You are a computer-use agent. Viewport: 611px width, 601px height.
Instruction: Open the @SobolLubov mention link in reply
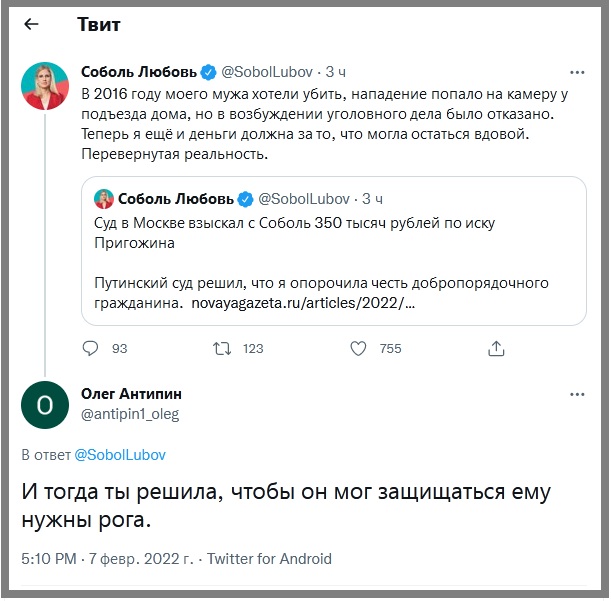(x=120, y=454)
